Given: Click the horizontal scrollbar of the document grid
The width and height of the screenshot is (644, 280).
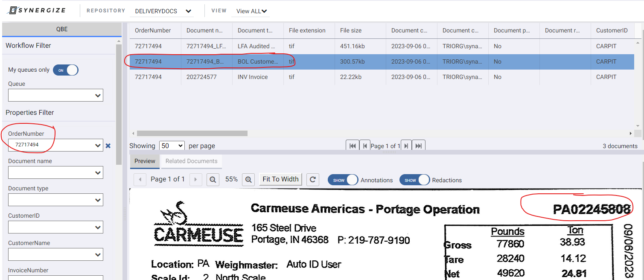Looking at the screenshot, I should [x=192, y=133].
